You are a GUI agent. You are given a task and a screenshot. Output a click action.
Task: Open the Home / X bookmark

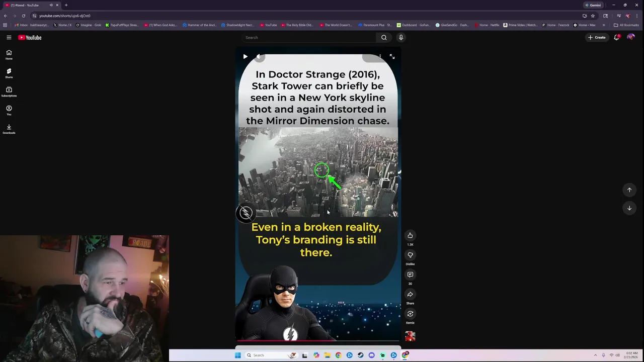(x=62, y=25)
